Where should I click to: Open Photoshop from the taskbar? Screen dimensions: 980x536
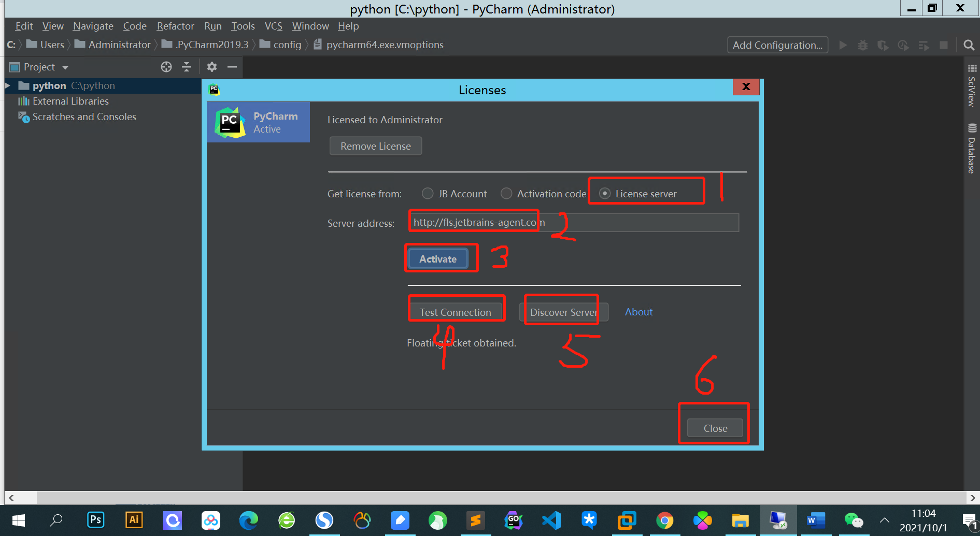(x=96, y=520)
